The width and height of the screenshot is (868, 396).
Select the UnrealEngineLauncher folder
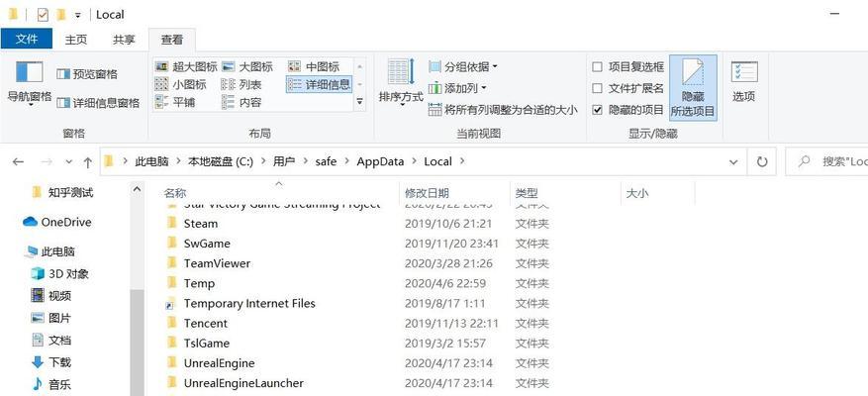243,383
